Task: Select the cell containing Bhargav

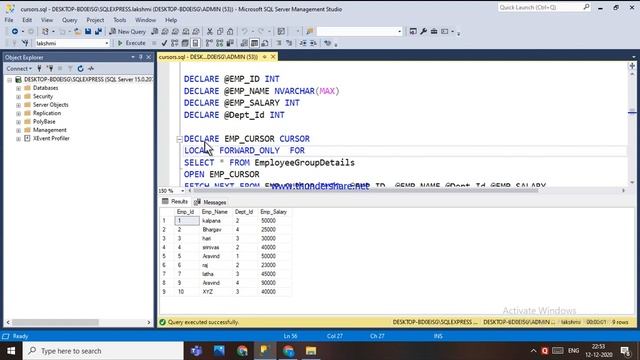Action: pyautogui.click(x=216, y=230)
